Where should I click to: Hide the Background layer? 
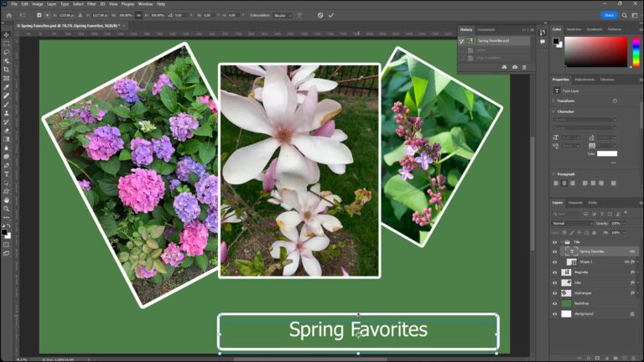[555, 314]
